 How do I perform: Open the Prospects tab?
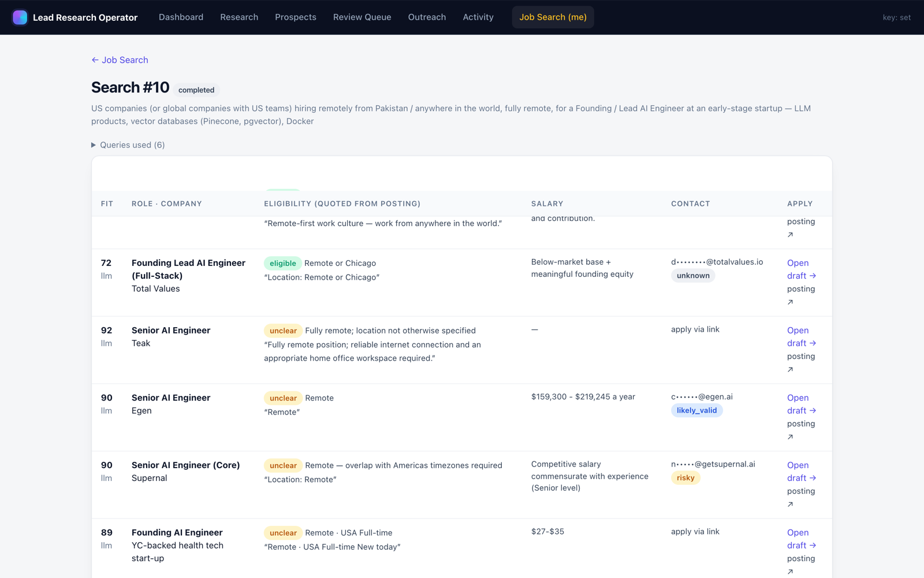pyautogui.click(x=296, y=17)
